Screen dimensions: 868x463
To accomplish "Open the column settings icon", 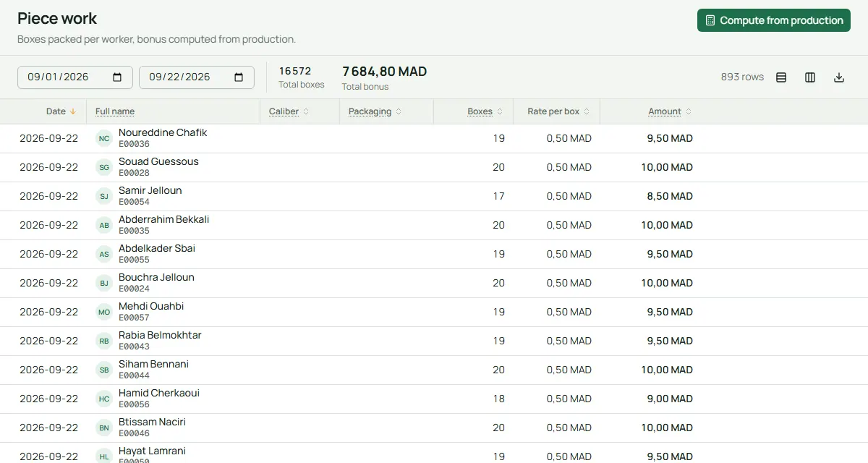I will pyautogui.click(x=810, y=77).
